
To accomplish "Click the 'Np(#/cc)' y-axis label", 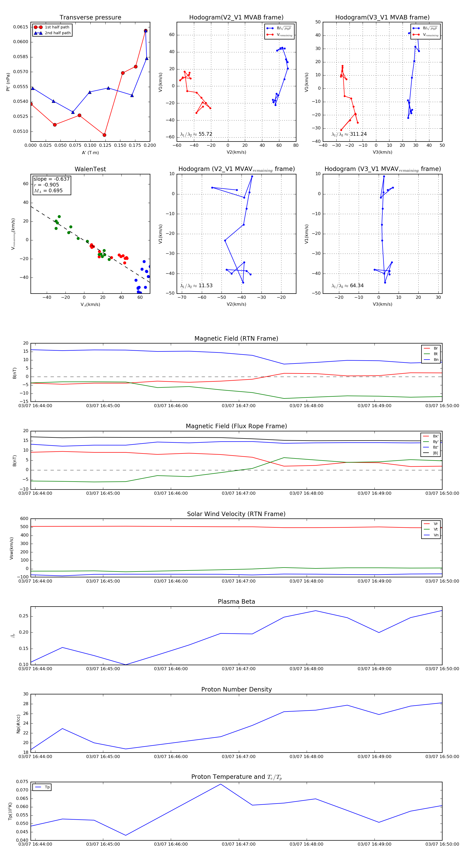I will 18,724.
